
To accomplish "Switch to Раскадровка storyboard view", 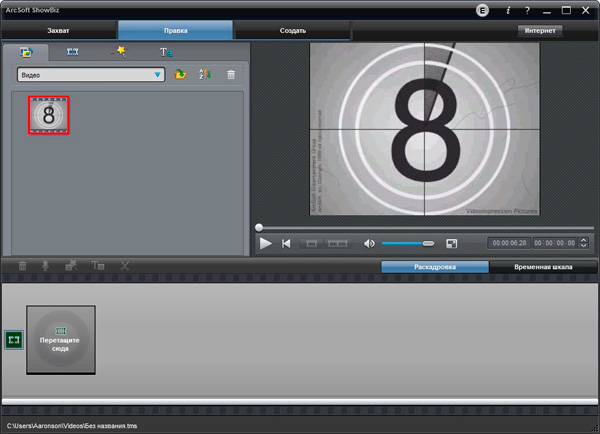I will click(x=434, y=268).
